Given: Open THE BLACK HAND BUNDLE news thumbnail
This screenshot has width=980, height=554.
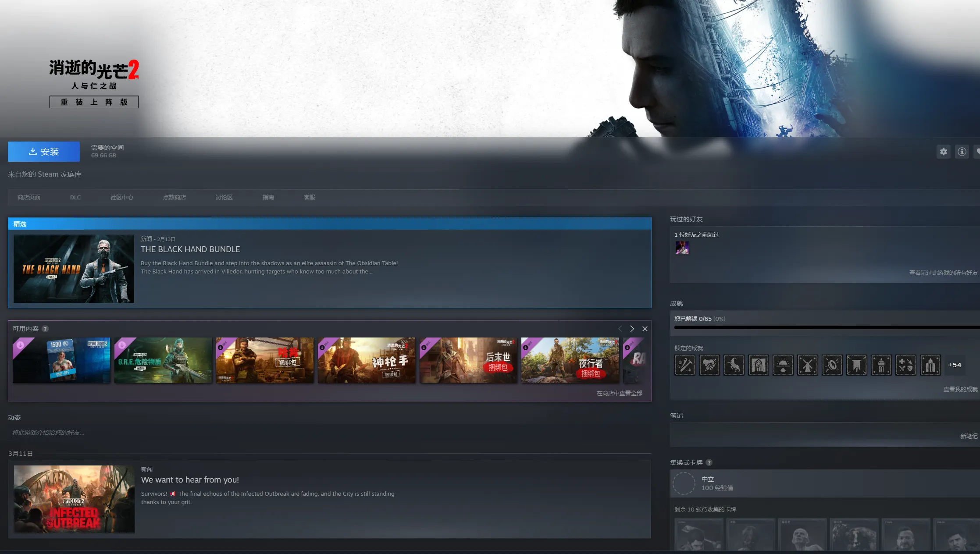Looking at the screenshot, I should pyautogui.click(x=74, y=269).
